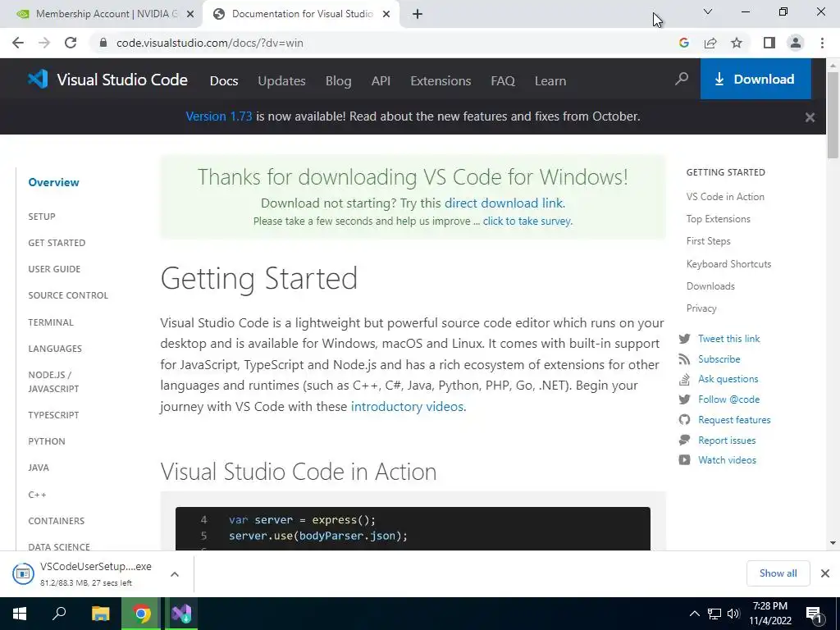Click the volume speaker tray icon
Screen dimensions: 840x630
(733, 614)
